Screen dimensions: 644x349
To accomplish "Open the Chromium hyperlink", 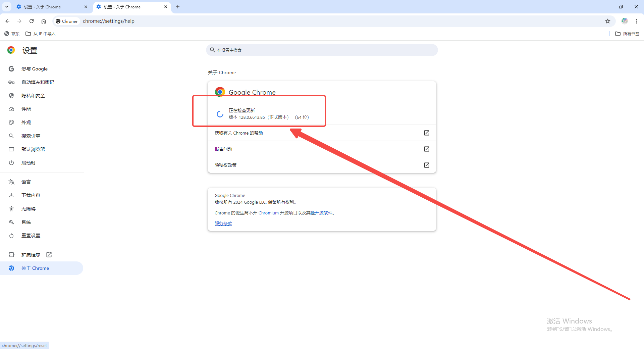I will pos(268,213).
